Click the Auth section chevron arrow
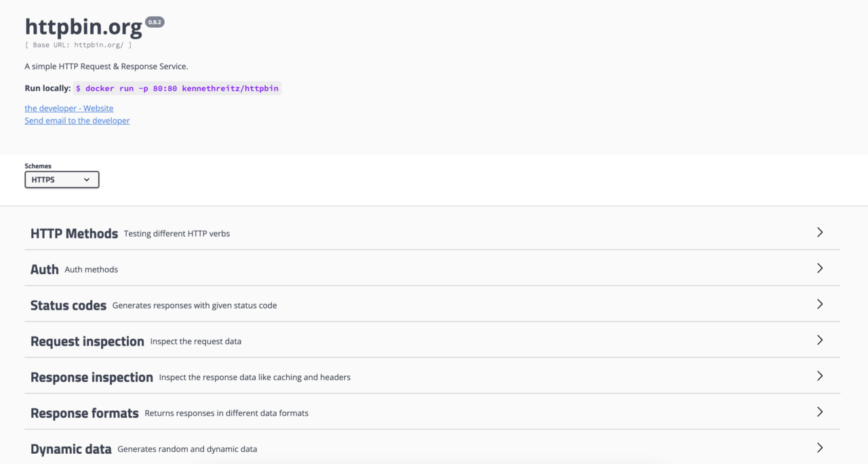 pos(819,267)
